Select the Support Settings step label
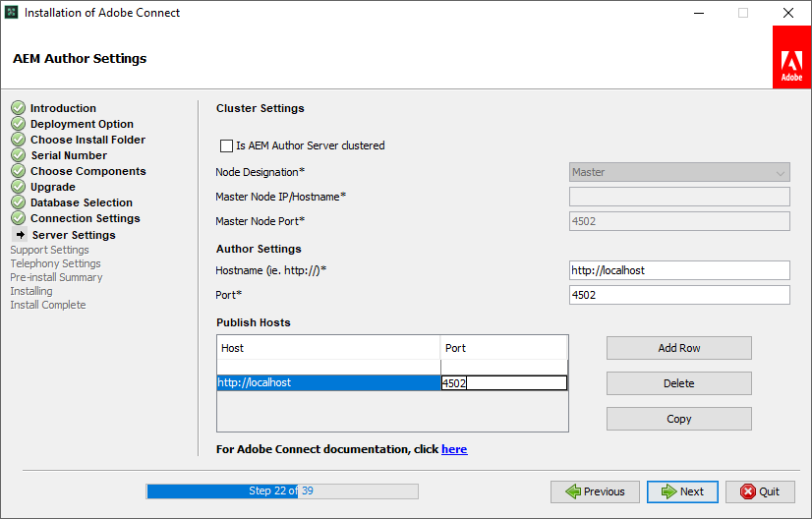The width and height of the screenshot is (812, 519). [x=50, y=250]
